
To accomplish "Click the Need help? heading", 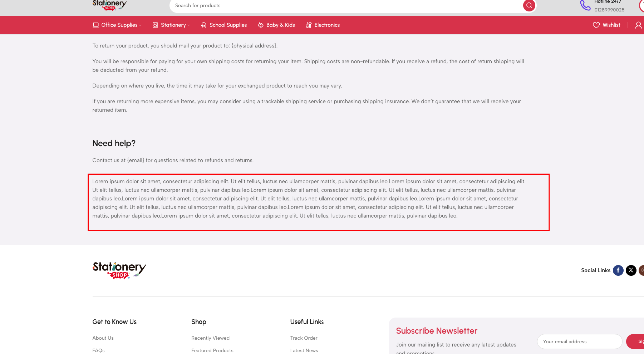I will pos(114,143).
